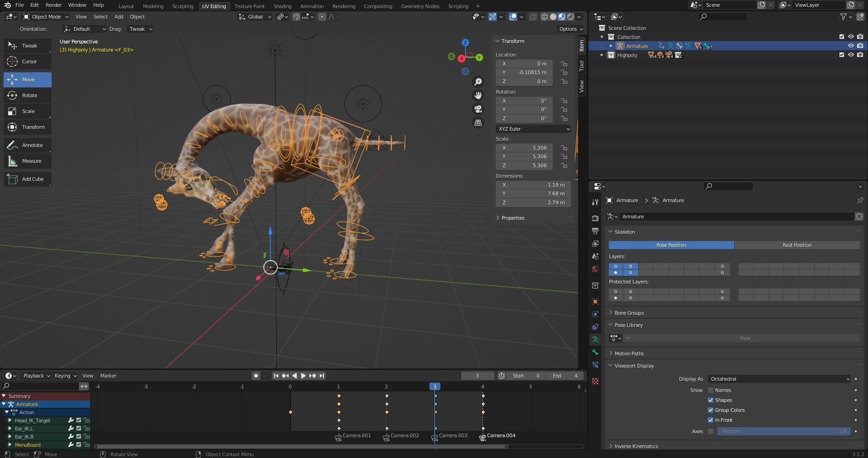Uncheck the In Front checkbox

coord(711,420)
